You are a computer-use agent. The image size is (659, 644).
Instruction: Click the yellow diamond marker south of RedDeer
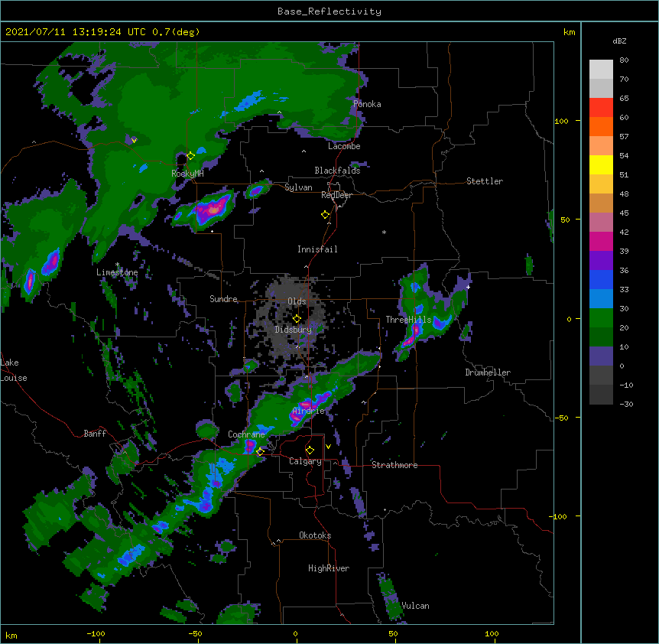(326, 215)
